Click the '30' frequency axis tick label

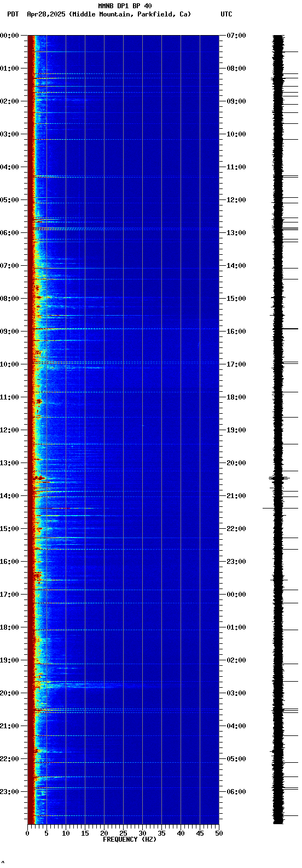point(142,833)
